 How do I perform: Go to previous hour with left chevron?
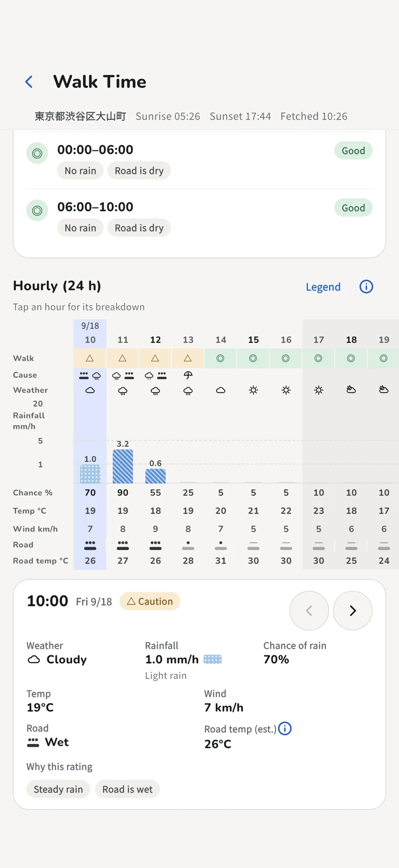pyautogui.click(x=309, y=611)
